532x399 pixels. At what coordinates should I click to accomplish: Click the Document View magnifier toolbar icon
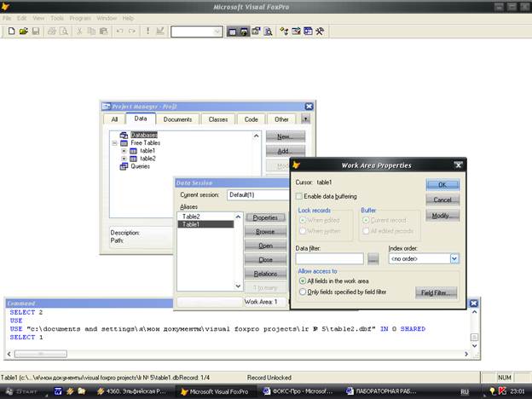click(x=268, y=32)
